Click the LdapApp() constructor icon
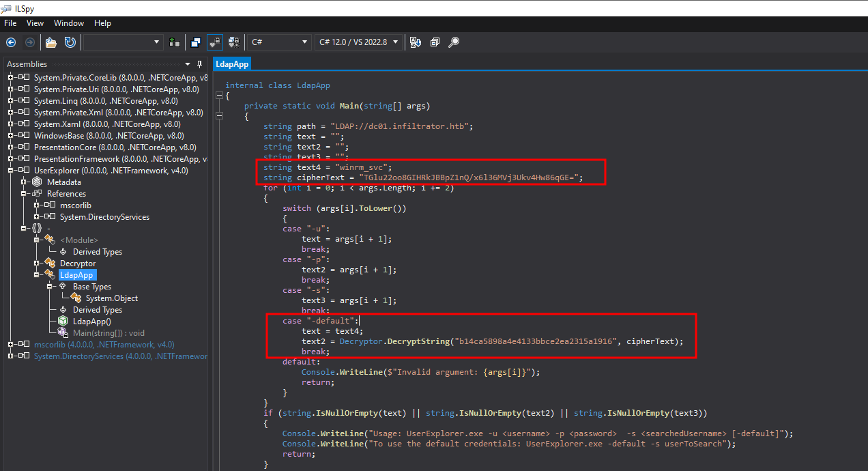The height and width of the screenshot is (471, 868). 63,321
